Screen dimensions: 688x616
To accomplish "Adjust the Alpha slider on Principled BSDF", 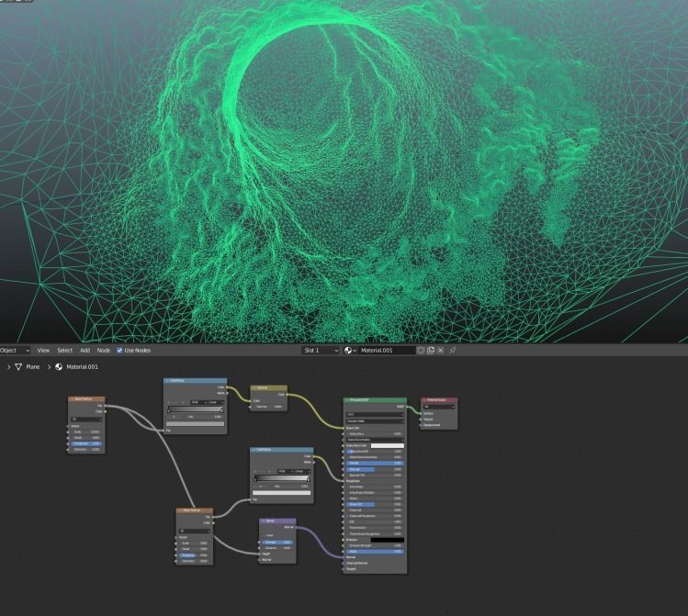I will coord(375,552).
